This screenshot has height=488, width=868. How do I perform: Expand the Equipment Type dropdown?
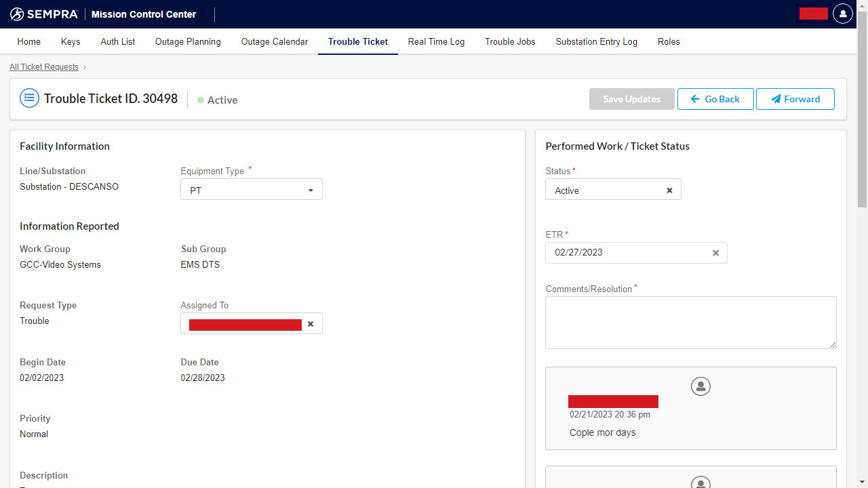(x=311, y=190)
